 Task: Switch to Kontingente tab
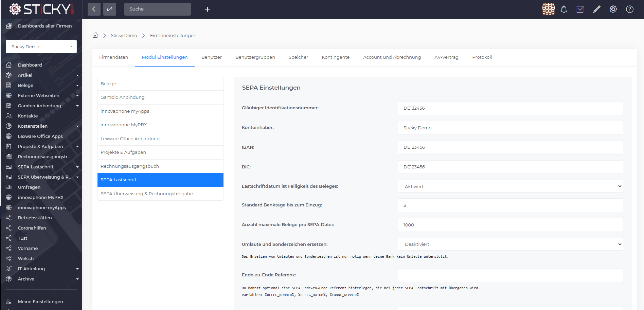coord(336,57)
